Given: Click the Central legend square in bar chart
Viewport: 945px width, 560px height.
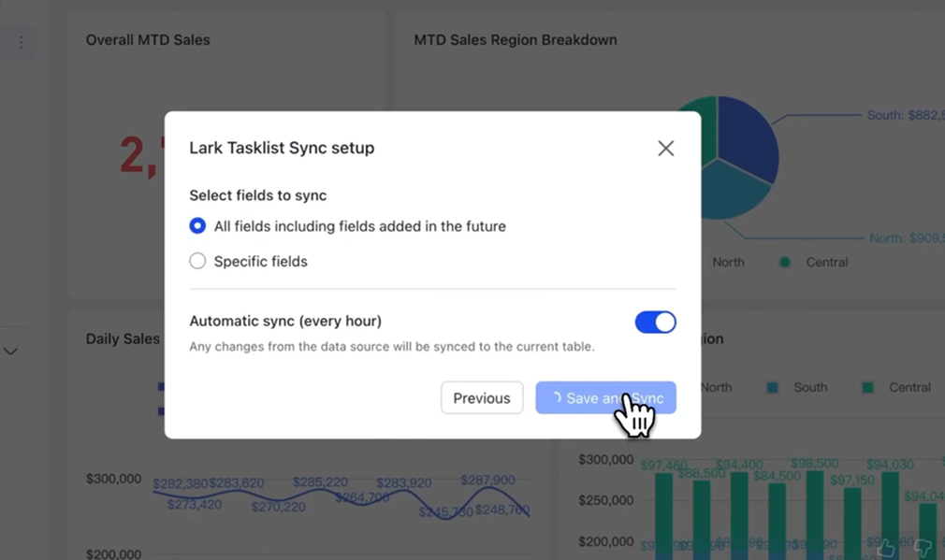Looking at the screenshot, I should click(x=867, y=387).
